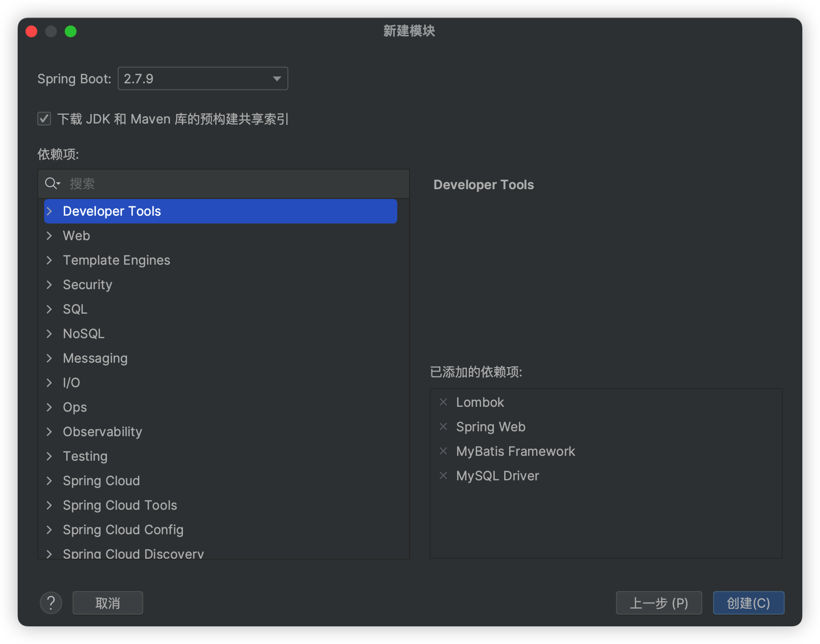Expand the Spring Cloud chevron

pyautogui.click(x=49, y=481)
